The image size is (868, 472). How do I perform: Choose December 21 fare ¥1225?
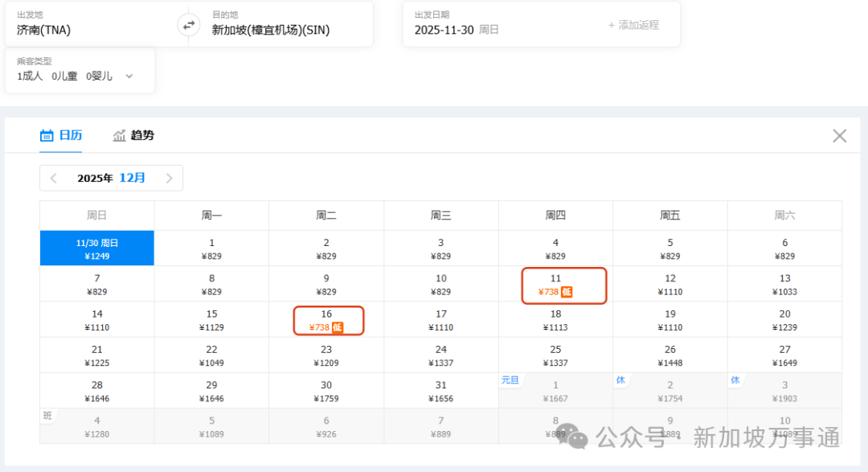97,355
